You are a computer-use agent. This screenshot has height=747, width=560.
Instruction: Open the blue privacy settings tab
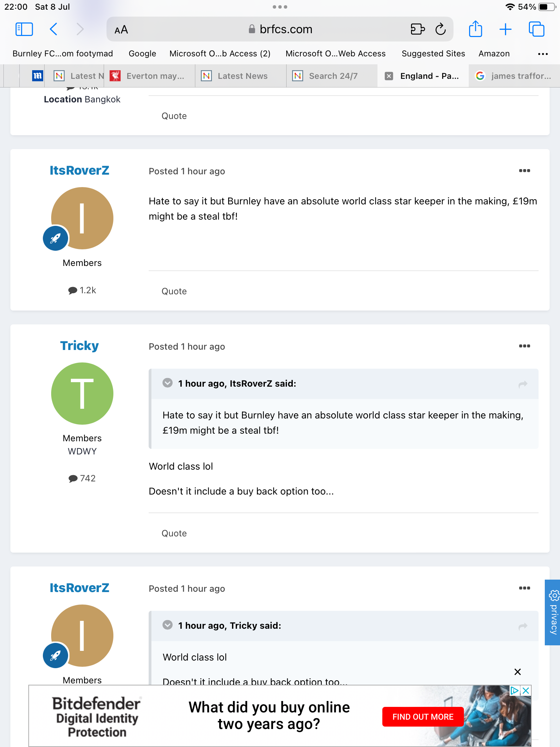[x=553, y=612]
